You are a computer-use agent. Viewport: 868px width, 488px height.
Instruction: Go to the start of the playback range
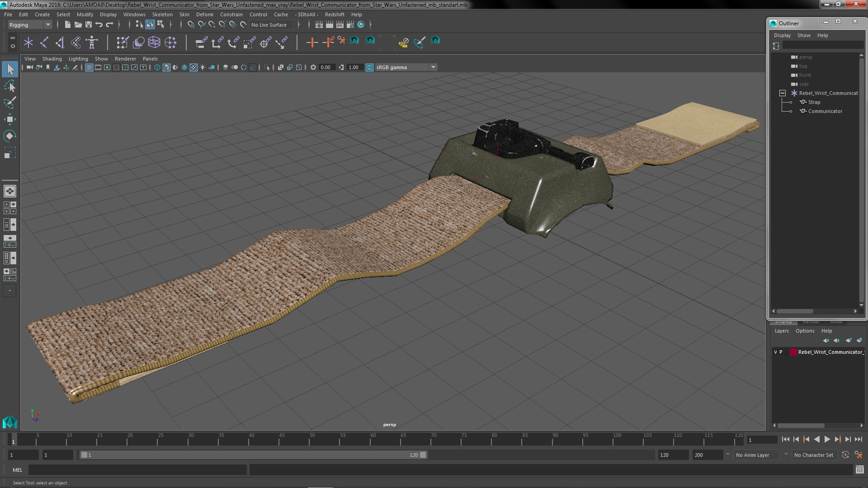[x=785, y=439]
